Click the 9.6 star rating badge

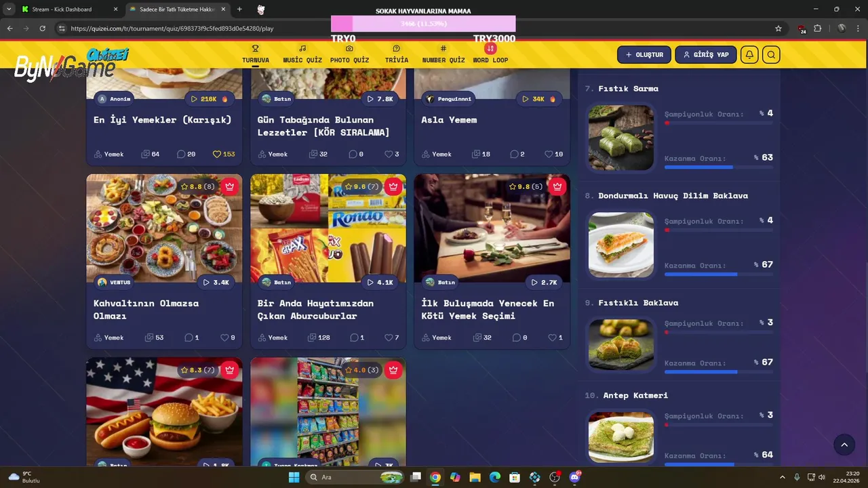click(362, 186)
